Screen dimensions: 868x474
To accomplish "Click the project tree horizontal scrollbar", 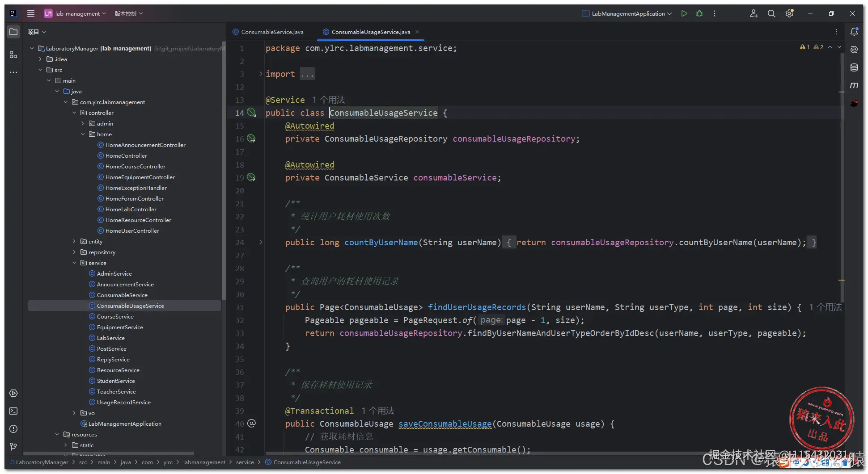I will point(110,453).
